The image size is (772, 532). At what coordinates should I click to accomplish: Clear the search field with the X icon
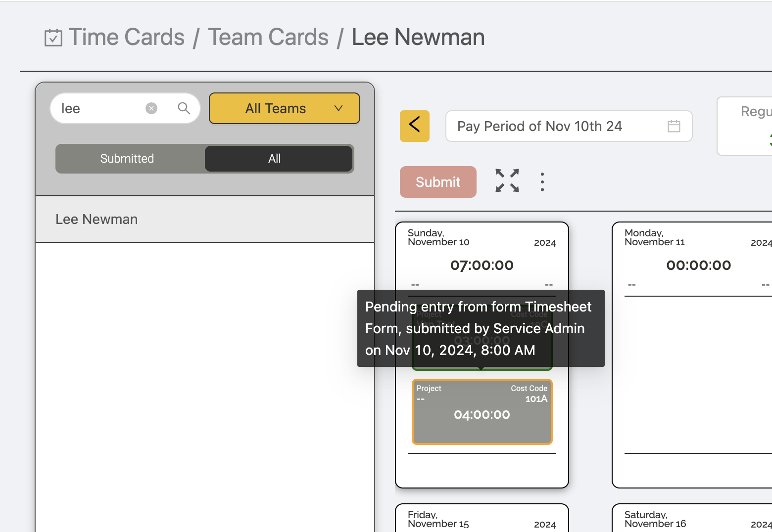point(151,108)
